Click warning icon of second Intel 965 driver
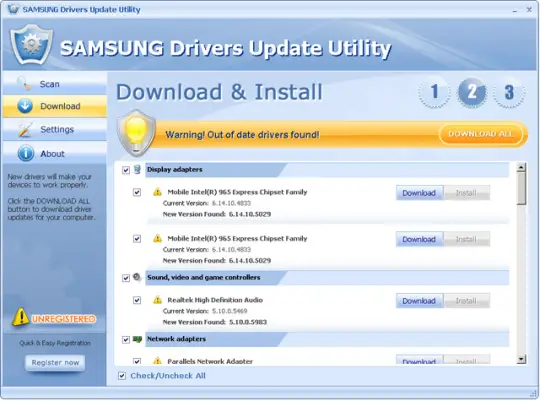This screenshot has height=401, width=540. (x=157, y=238)
